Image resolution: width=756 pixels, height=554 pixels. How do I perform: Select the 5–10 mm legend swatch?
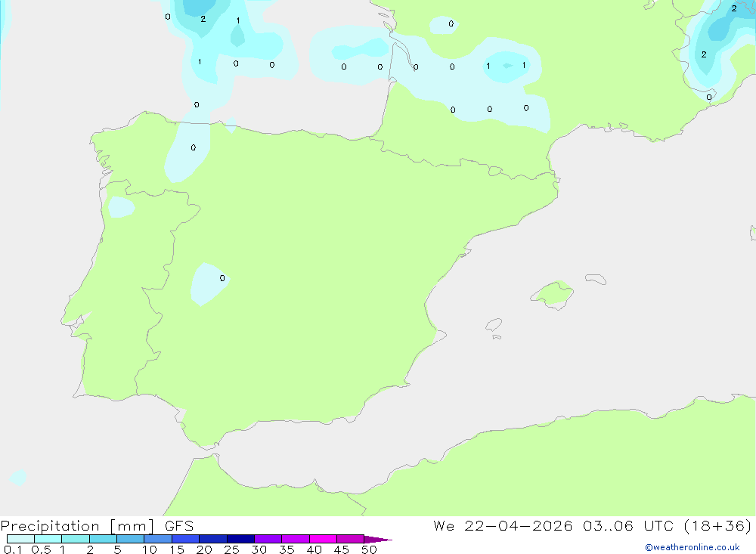[x=131, y=539]
